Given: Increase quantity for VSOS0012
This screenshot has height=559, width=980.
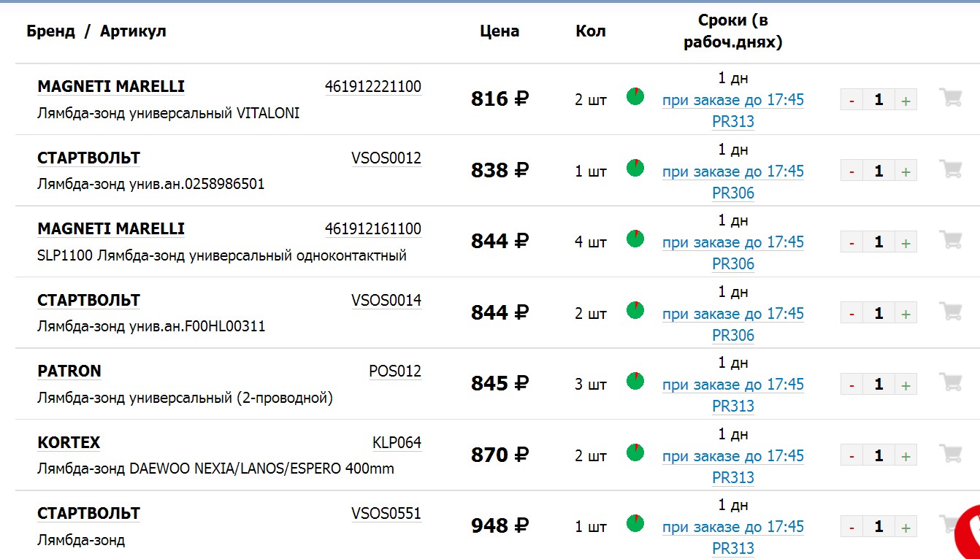Looking at the screenshot, I should [906, 171].
